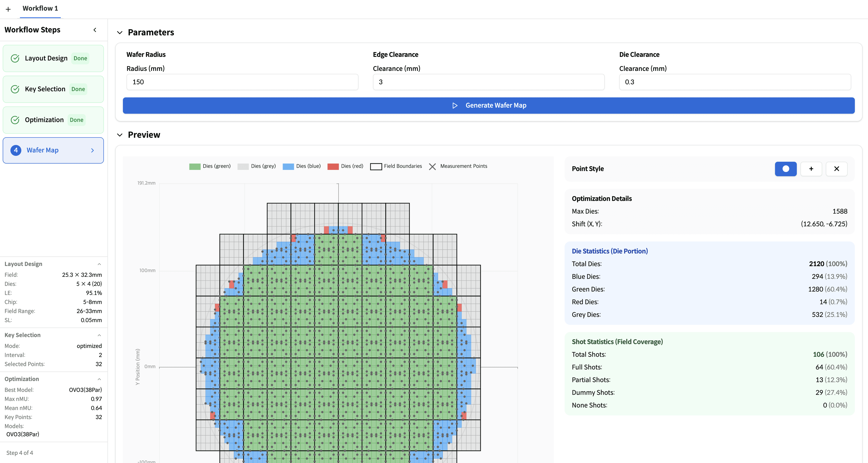Image resolution: width=868 pixels, height=463 pixels.
Task: Select the plus point style
Action: coord(811,169)
